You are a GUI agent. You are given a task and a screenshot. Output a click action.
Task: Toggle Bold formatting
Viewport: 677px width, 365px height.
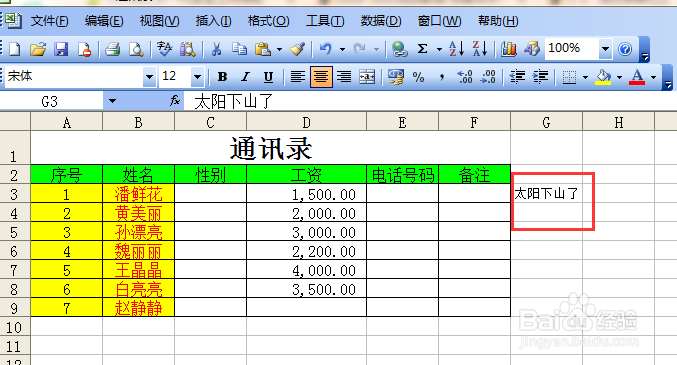coord(222,77)
